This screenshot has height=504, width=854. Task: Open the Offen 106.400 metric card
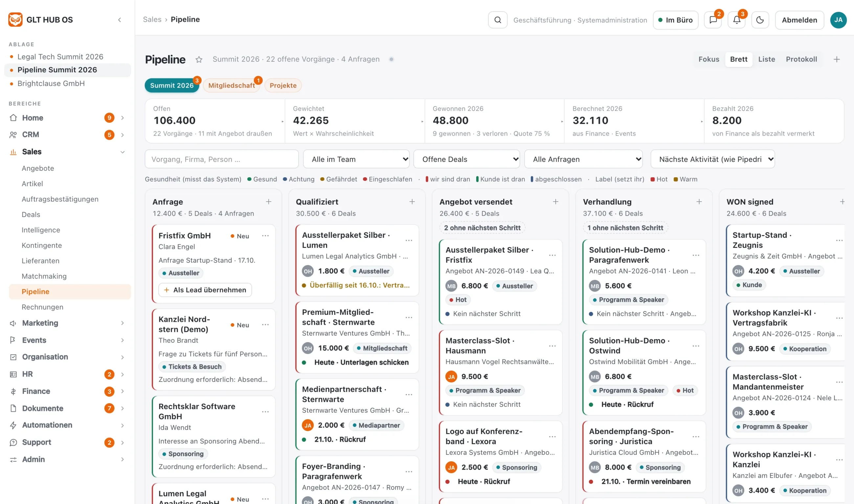point(215,121)
